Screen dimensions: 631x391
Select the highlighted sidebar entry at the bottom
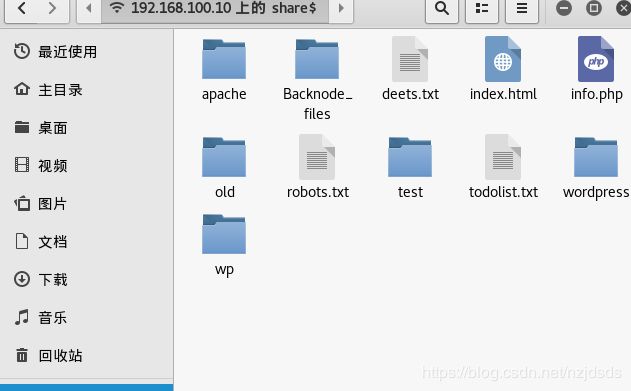(x=87, y=387)
